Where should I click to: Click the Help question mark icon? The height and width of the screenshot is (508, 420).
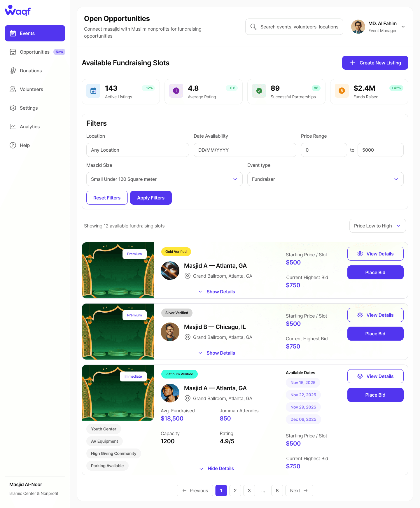click(13, 145)
